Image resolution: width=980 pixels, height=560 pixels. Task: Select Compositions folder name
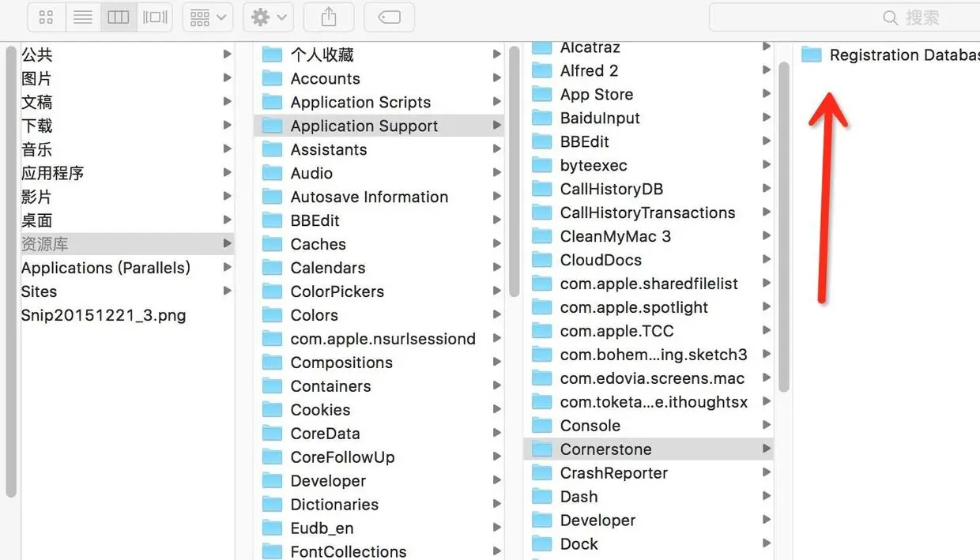click(x=341, y=363)
